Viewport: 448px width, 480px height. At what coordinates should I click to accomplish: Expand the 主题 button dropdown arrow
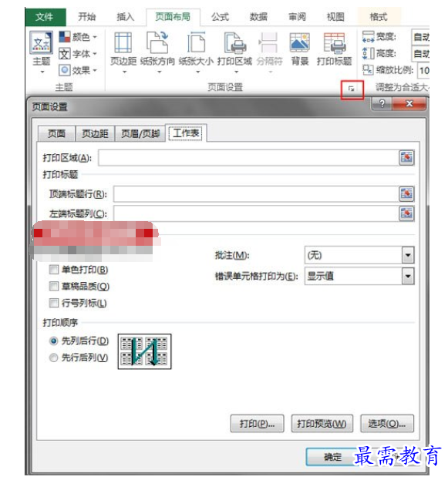pyautogui.click(x=42, y=72)
